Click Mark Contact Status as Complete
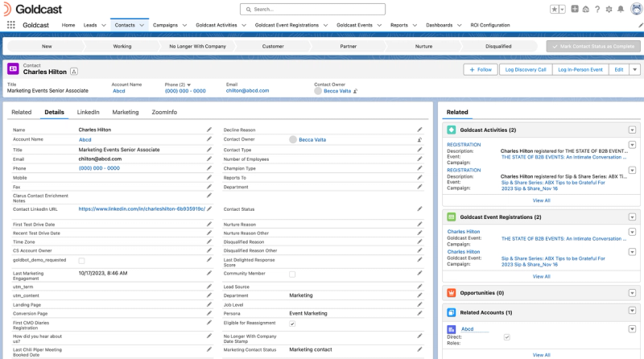The height and width of the screenshot is (359, 644). click(593, 47)
